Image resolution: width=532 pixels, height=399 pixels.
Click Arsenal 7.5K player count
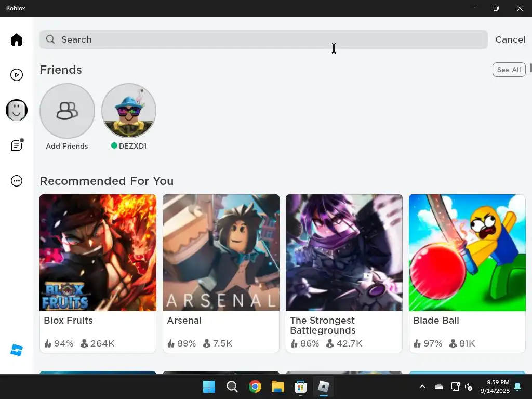click(218, 343)
